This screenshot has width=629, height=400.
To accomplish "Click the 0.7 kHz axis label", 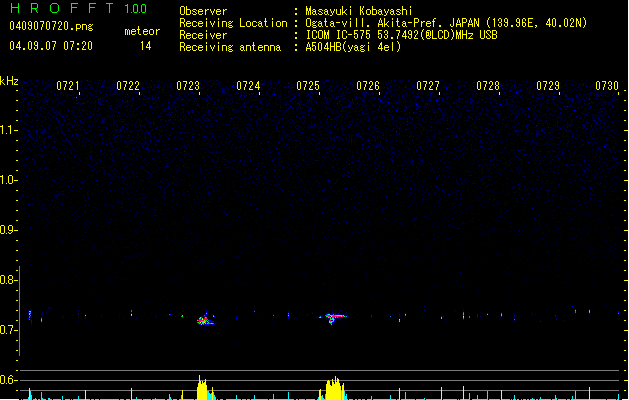I will pos(8,330).
